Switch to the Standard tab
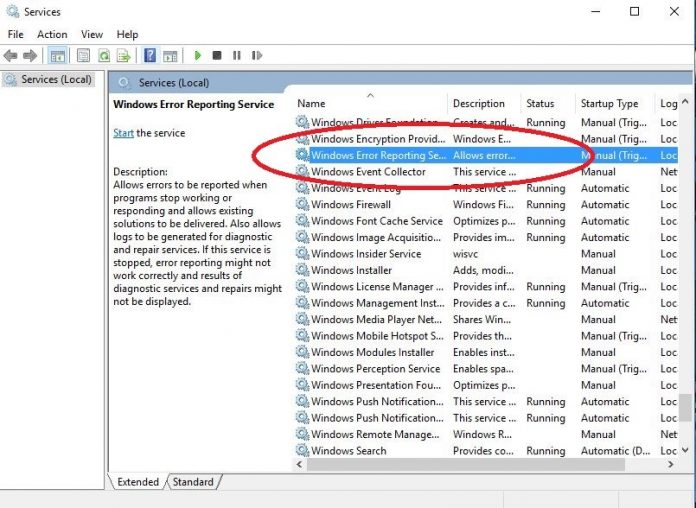This screenshot has width=696, height=508. [x=193, y=482]
